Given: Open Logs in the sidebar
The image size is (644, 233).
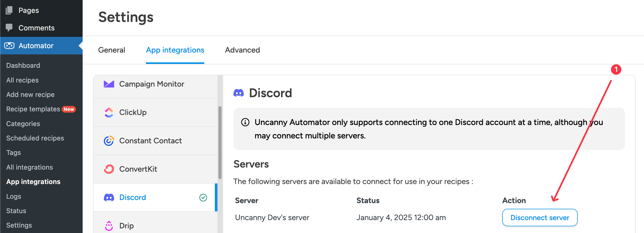Looking at the screenshot, I should tap(14, 196).
